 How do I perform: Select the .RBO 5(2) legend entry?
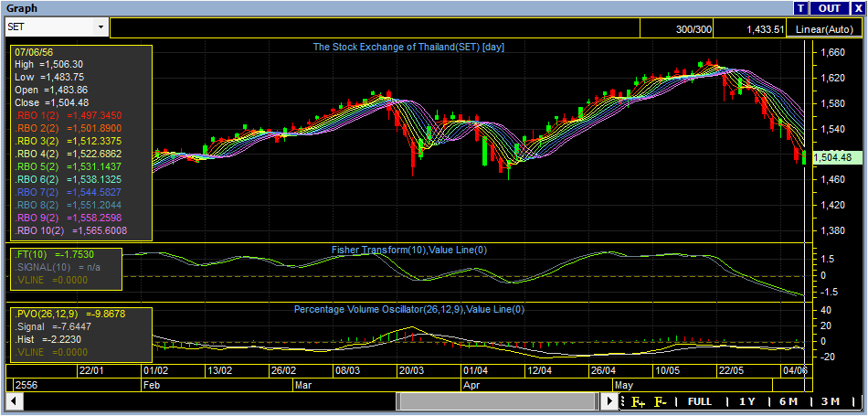69,166
